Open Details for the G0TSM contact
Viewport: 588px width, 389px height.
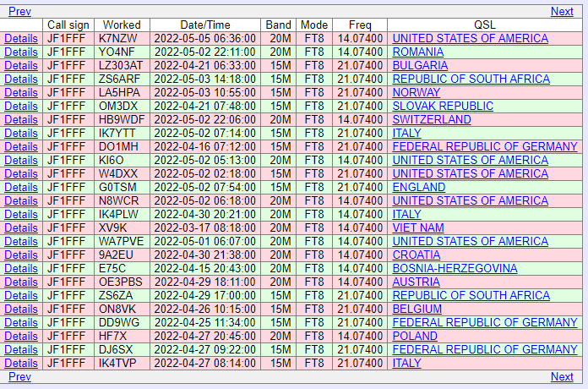click(x=21, y=187)
